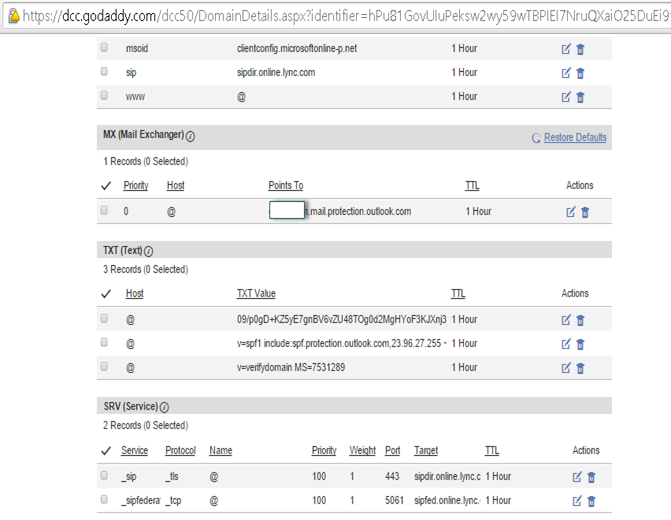Sort SRV records by Service

pos(134,450)
